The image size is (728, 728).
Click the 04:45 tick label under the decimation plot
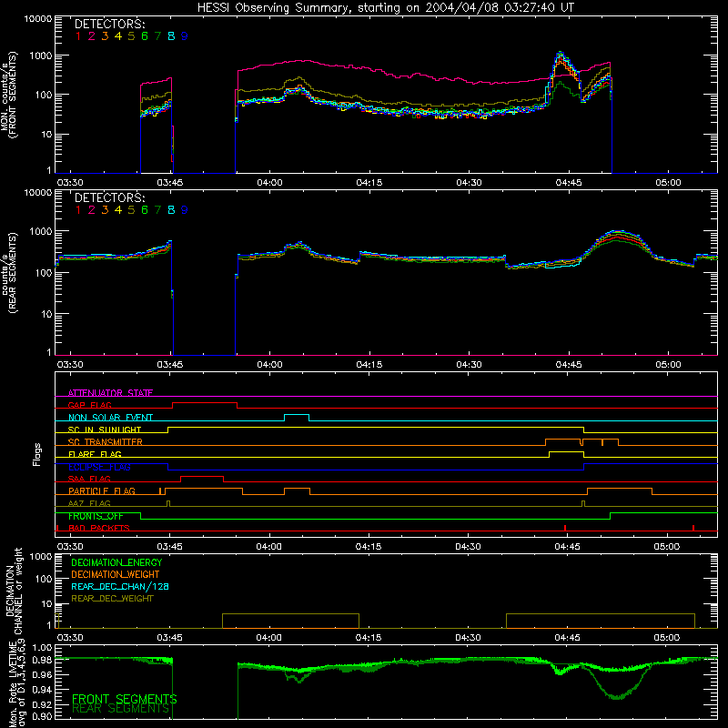[x=567, y=638]
